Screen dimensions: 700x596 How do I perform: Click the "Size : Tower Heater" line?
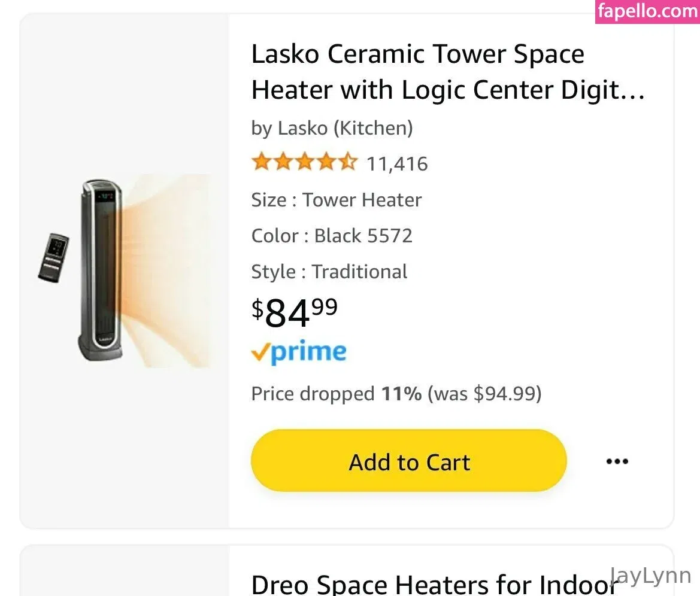337,200
